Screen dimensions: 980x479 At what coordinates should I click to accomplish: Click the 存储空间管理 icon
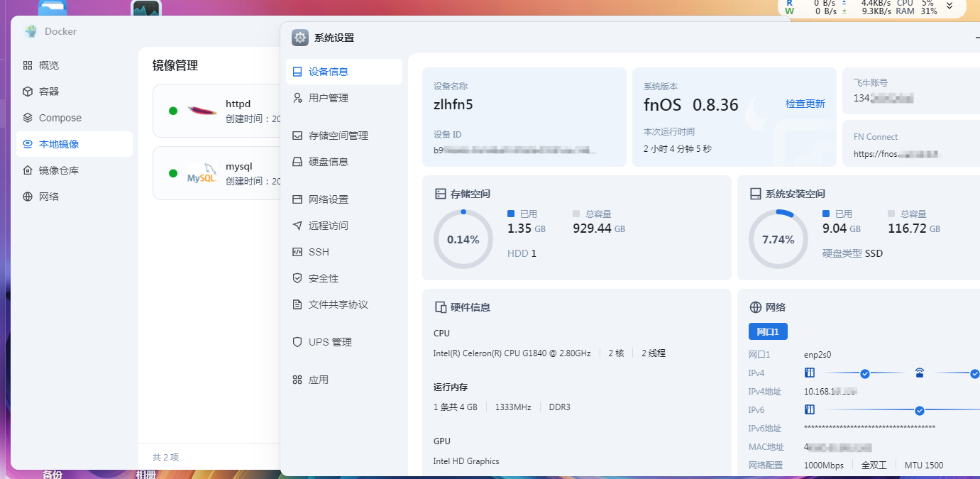coord(297,136)
